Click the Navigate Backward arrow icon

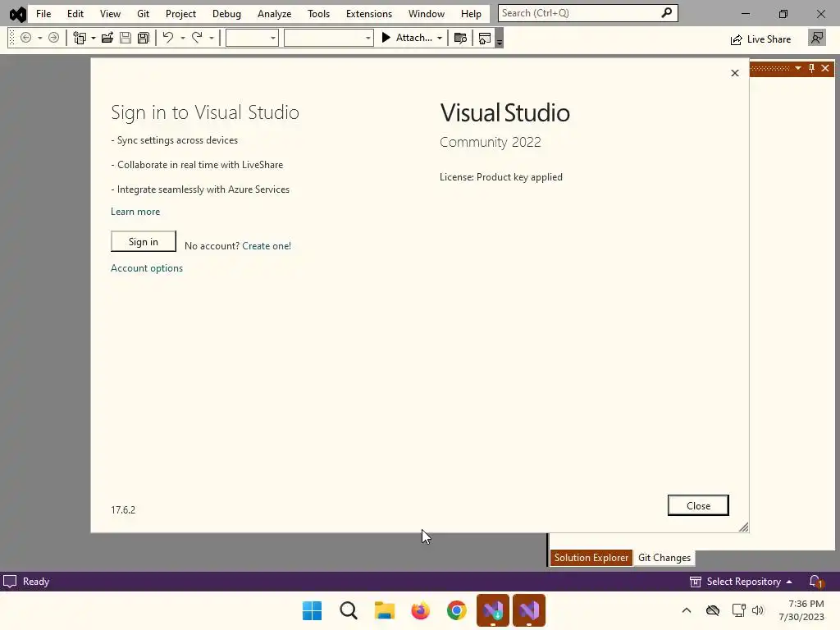click(x=25, y=38)
